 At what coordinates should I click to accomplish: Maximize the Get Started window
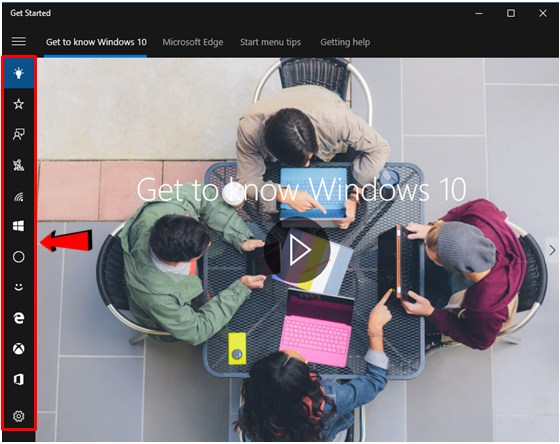click(511, 13)
